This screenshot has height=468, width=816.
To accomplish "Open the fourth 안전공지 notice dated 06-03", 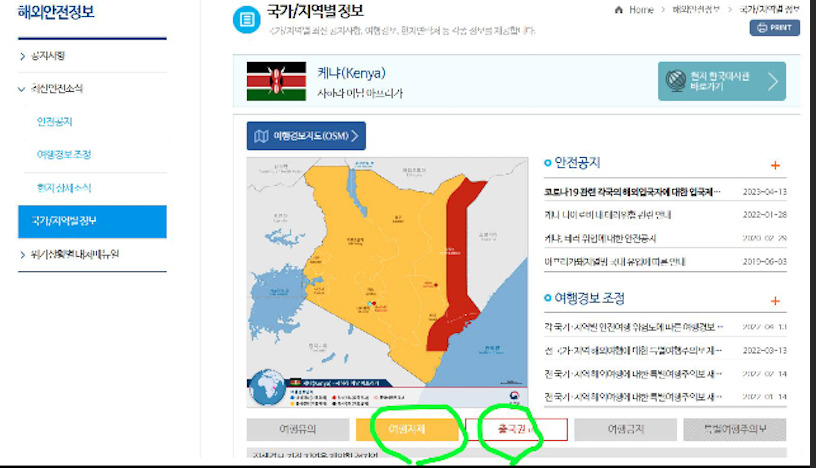I will pos(615,262).
